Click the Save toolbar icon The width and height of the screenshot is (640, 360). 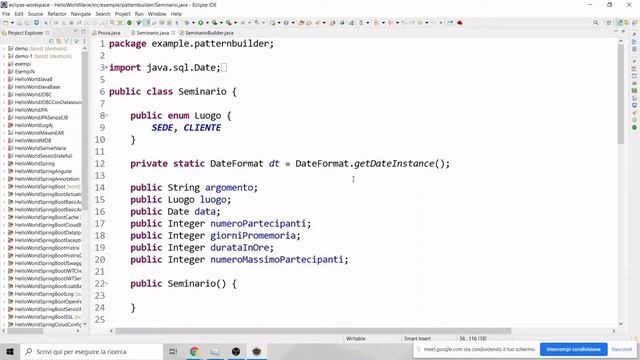click(x=19, y=23)
